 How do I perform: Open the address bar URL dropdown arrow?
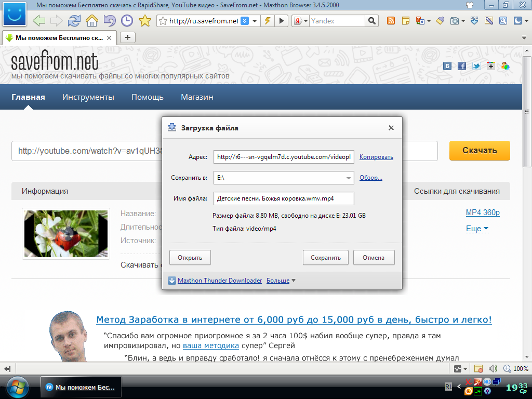pos(255,21)
